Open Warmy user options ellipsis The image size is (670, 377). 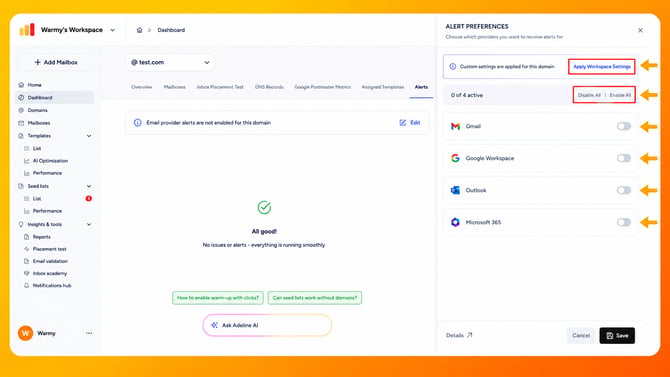[x=89, y=333]
